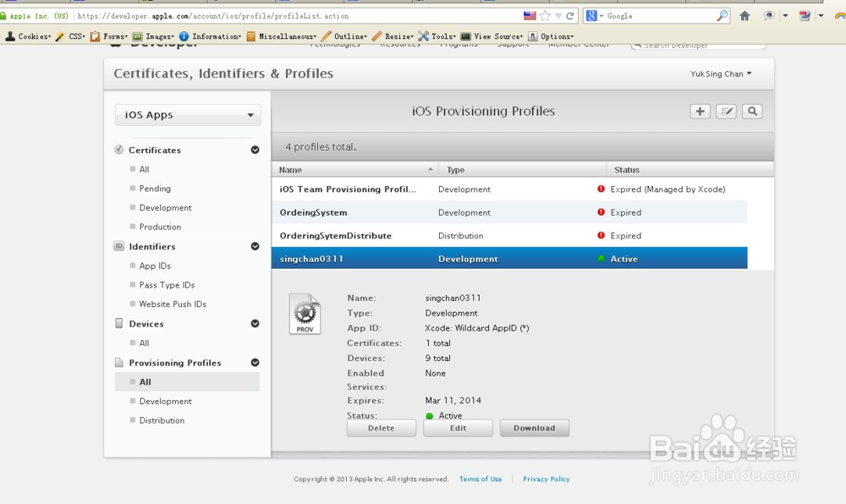
Task: Open Miscellaneous menu in developer toolbar
Action: (x=281, y=36)
